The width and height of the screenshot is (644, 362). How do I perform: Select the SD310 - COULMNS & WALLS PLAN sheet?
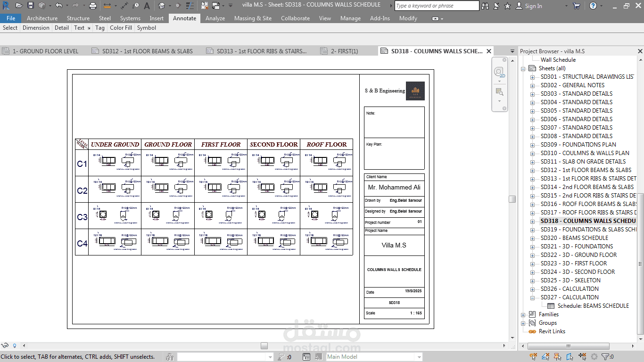[x=585, y=153]
